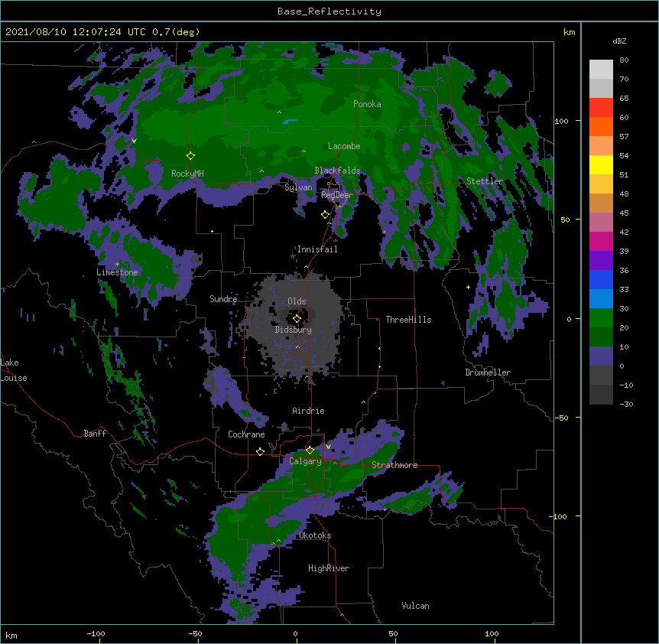This screenshot has height=644, width=659.
Task: Click the dBZ legend heading
Action: [x=619, y=41]
